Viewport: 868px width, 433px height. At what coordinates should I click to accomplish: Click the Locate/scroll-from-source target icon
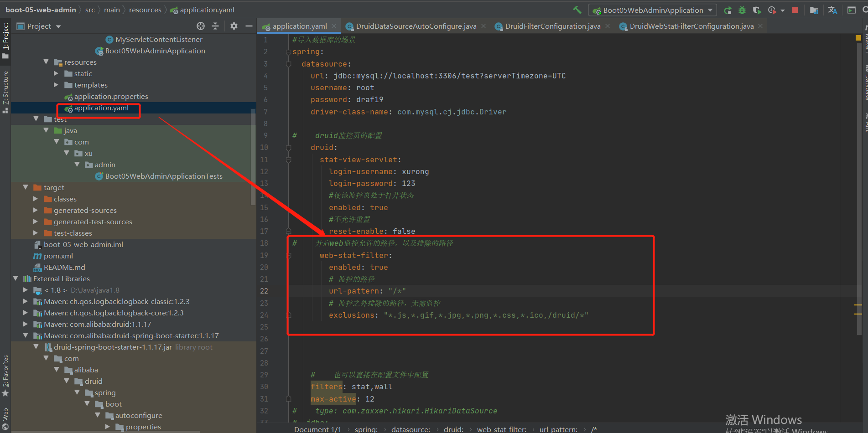click(x=201, y=26)
